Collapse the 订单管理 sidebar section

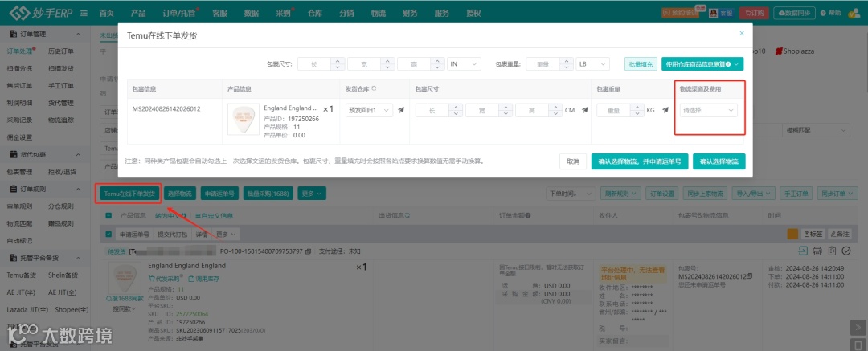pos(78,35)
